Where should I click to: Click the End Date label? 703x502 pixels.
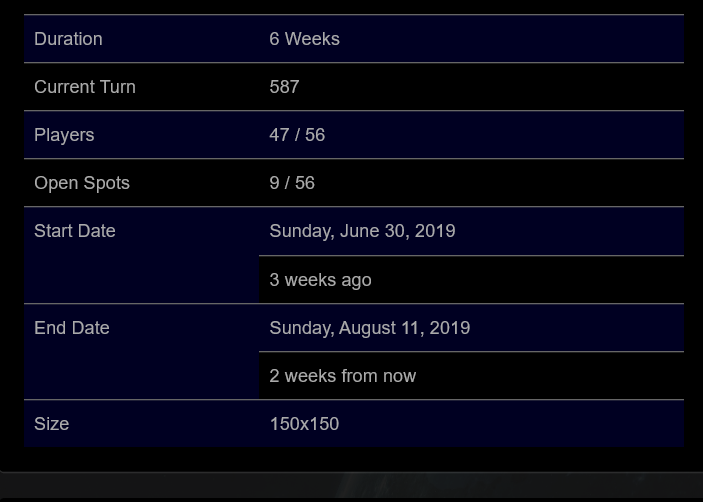[x=72, y=328]
